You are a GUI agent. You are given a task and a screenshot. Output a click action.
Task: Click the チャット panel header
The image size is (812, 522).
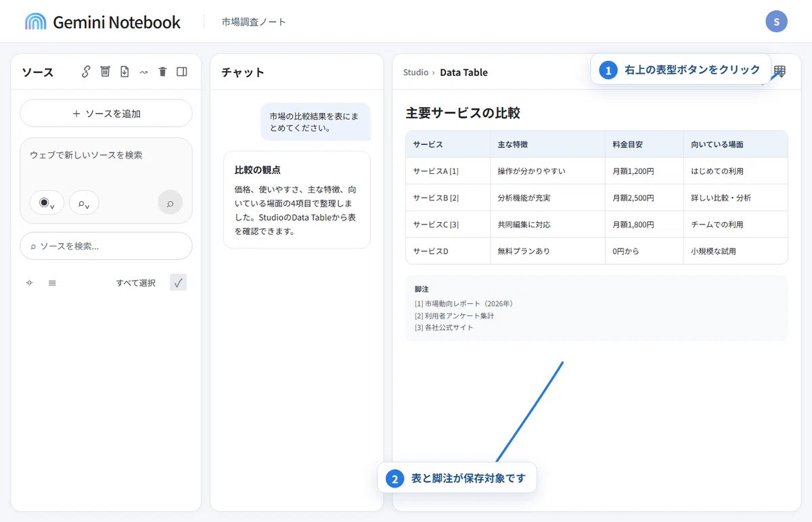243,72
